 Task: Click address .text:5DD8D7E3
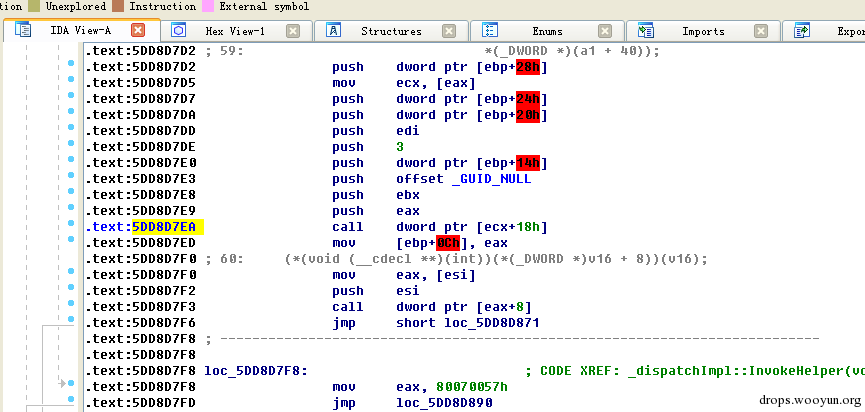(141, 179)
